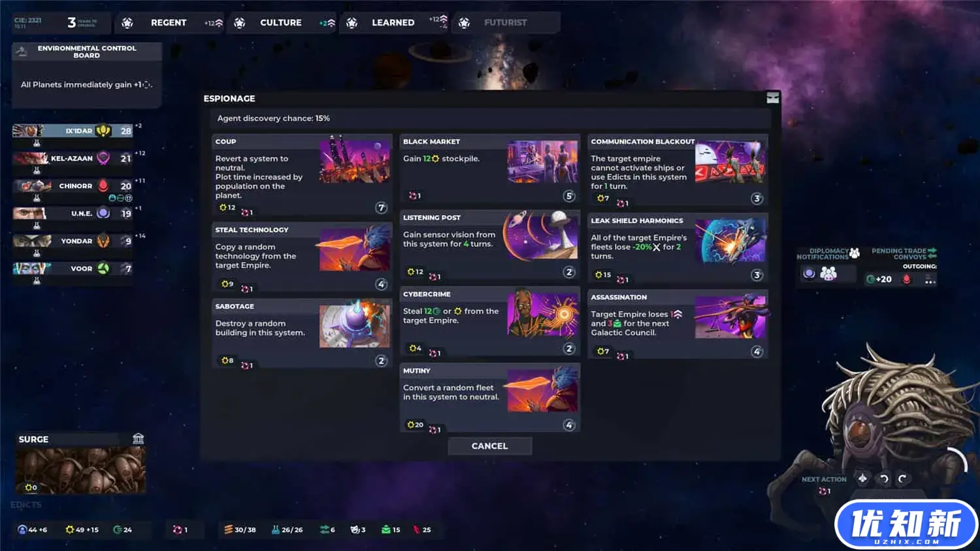Viewport: 980px width, 551px height.
Task: Choose the Black Market espionage card
Action: pyautogui.click(x=489, y=169)
